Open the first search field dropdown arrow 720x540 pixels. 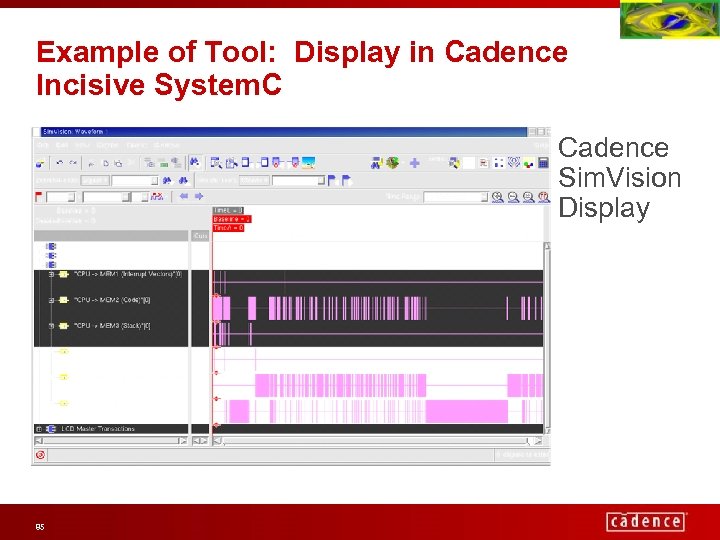pyautogui.click(x=154, y=180)
